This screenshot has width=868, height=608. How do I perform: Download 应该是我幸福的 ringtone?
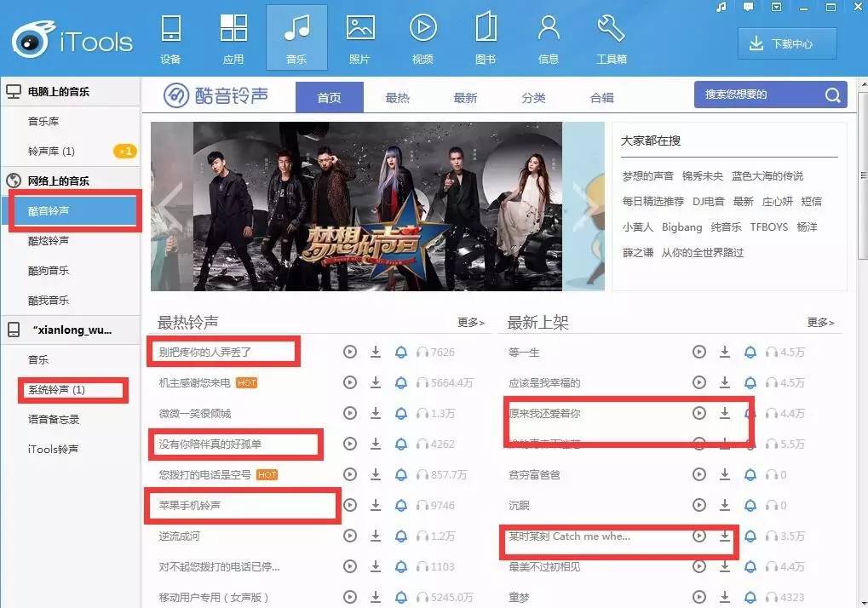click(x=725, y=382)
